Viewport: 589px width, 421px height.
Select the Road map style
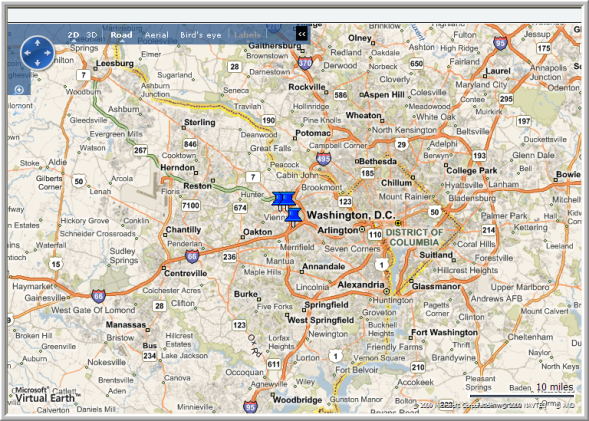121,35
